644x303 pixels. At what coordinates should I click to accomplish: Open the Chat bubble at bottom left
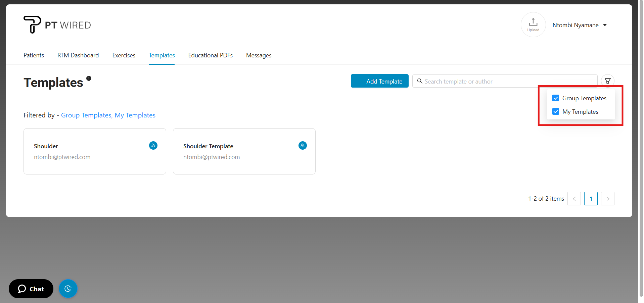(x=31, y=289)
